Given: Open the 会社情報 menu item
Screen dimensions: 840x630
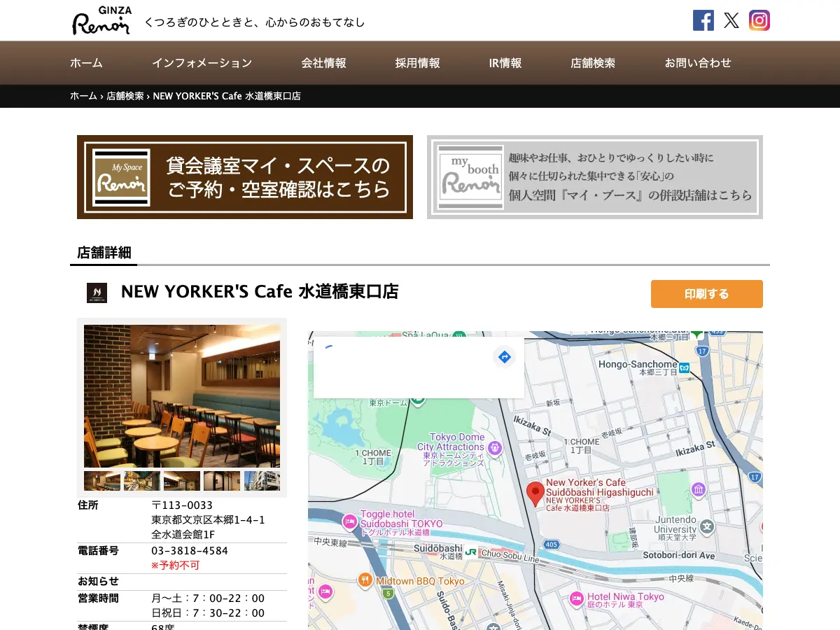Looking at the screenshot, I should point(323,63).
